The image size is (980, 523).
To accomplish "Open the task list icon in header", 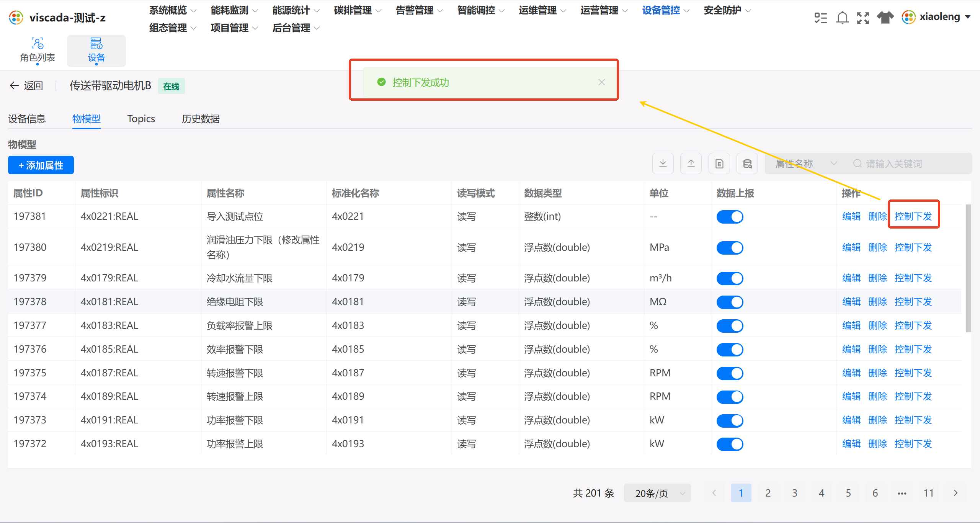I will pyautogui.click(x=821, y=18).
